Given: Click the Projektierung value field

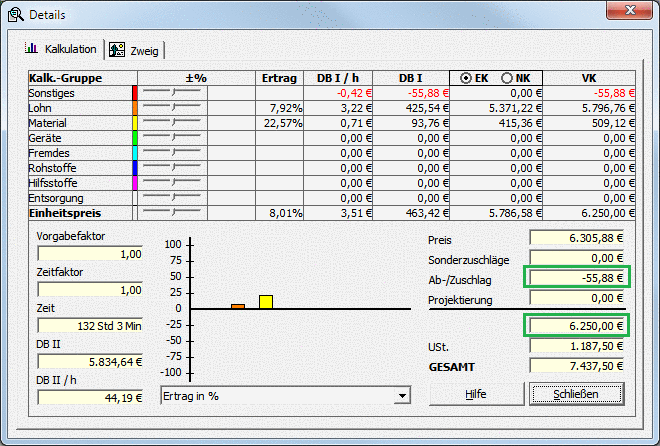Looking at the screenshot, I should pyautogui.click(x=577, y=298).
